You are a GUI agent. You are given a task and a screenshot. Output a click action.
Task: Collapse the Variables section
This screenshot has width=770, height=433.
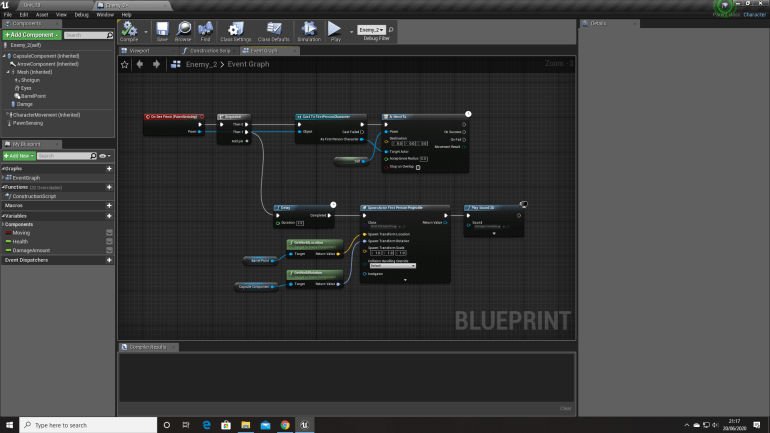pos(3,216)
